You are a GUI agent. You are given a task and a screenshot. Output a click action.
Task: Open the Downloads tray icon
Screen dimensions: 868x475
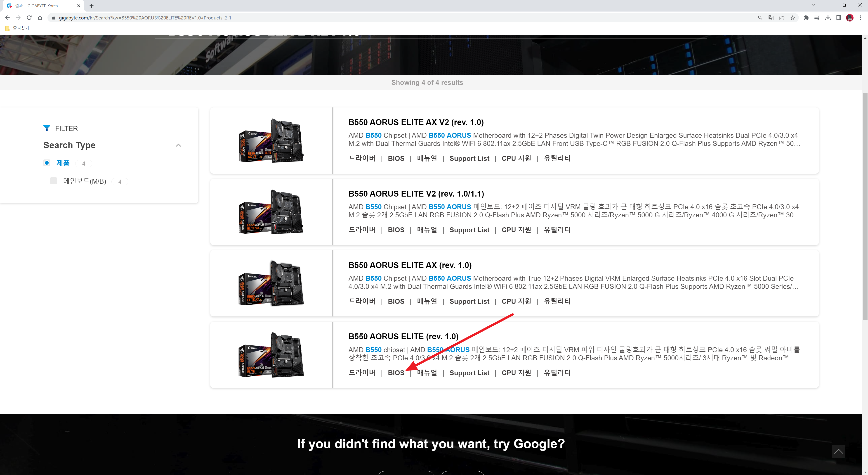(x=828, y=18)
